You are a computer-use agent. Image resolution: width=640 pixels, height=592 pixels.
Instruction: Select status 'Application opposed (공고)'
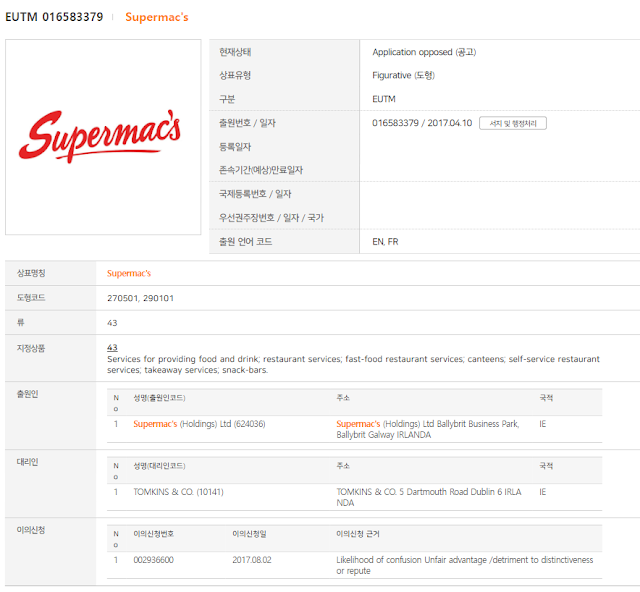click(x=424, y=52)
